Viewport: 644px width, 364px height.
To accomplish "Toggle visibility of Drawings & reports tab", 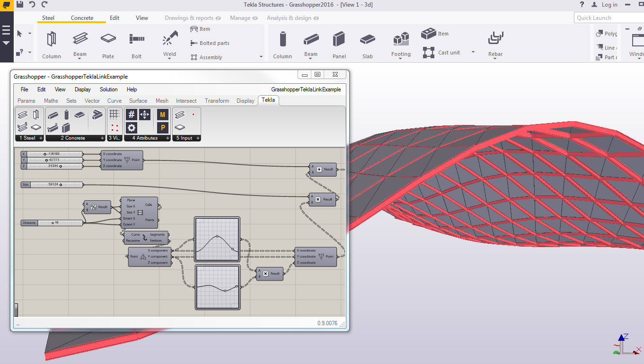I will [218, 18].
